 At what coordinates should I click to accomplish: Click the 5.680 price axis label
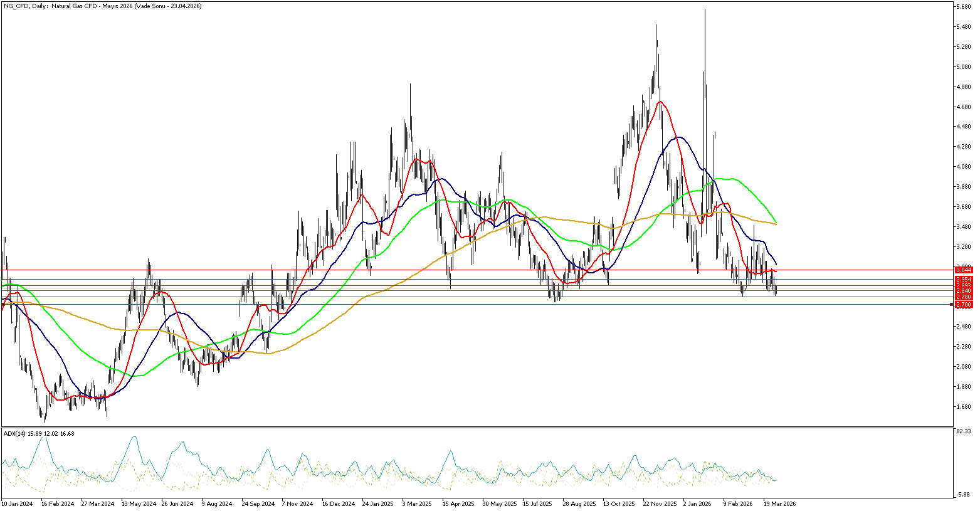coord(964,7)
